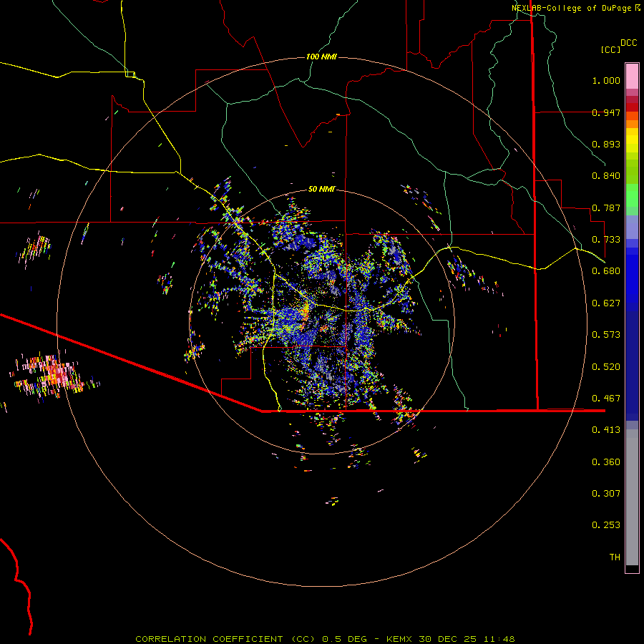Click the 0.787 color scale value

(606, 208)
